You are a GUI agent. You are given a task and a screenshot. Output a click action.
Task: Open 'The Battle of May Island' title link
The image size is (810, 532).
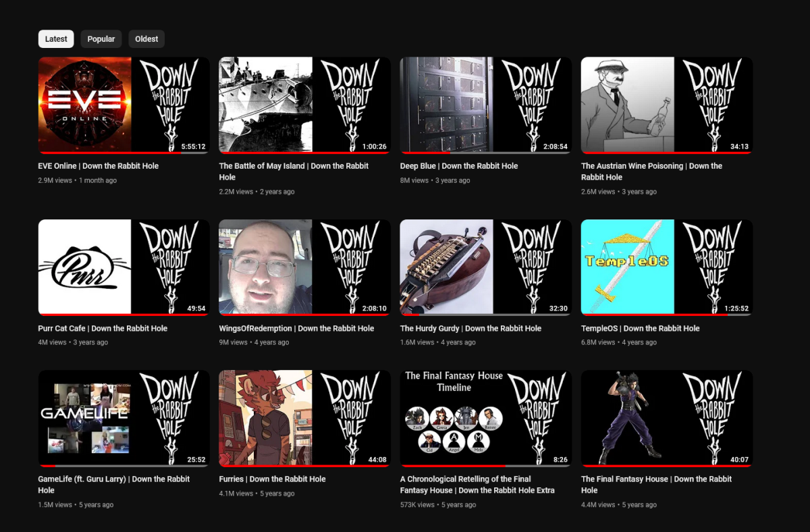pyautogui.click(x=294, y=171)
